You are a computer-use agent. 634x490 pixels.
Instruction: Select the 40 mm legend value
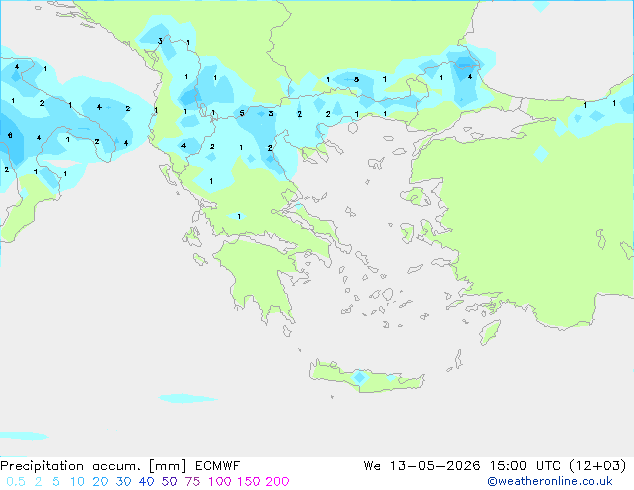coord(146,482)
